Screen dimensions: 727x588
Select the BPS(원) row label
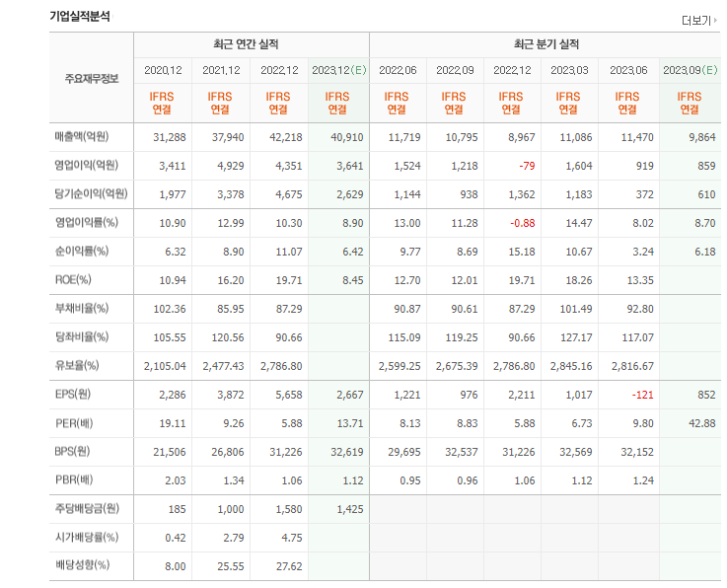(72, 451)
